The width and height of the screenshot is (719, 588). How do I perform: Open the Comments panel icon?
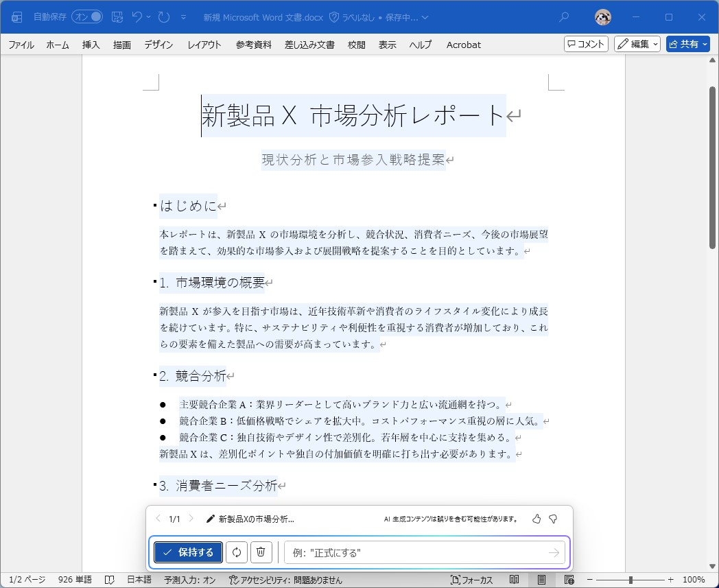585,44
